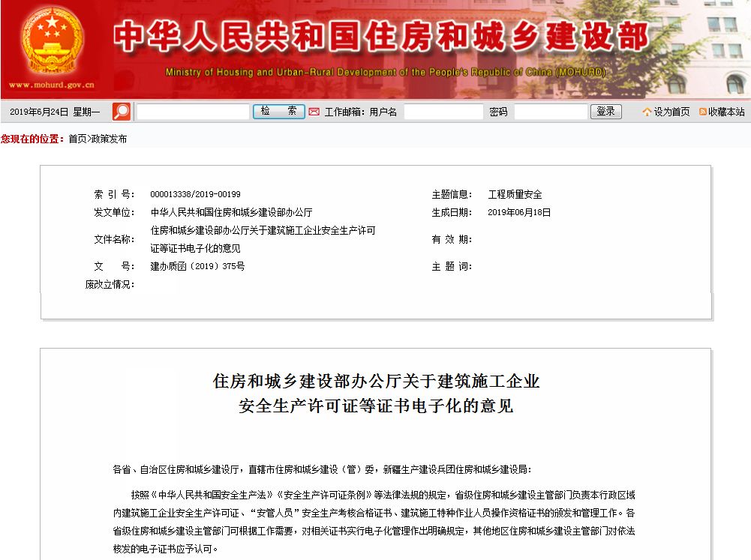
Task: Click document number 建办质函〔2019〕375号
Action: (197, 266)
